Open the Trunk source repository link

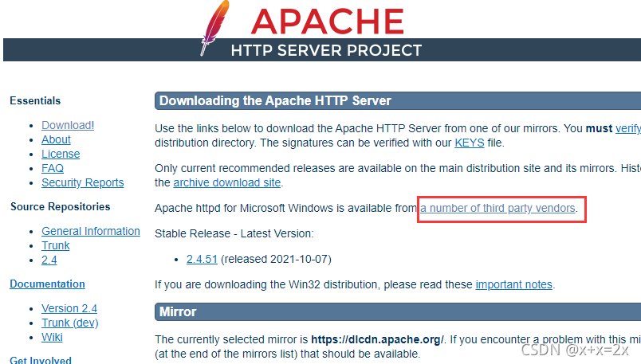point(56,245)
